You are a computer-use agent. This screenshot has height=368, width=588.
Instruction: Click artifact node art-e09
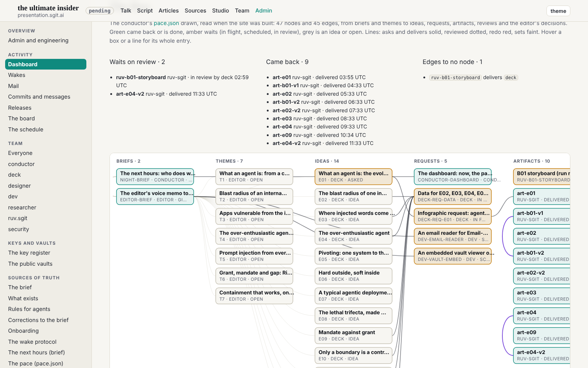(x=542, y=336)
